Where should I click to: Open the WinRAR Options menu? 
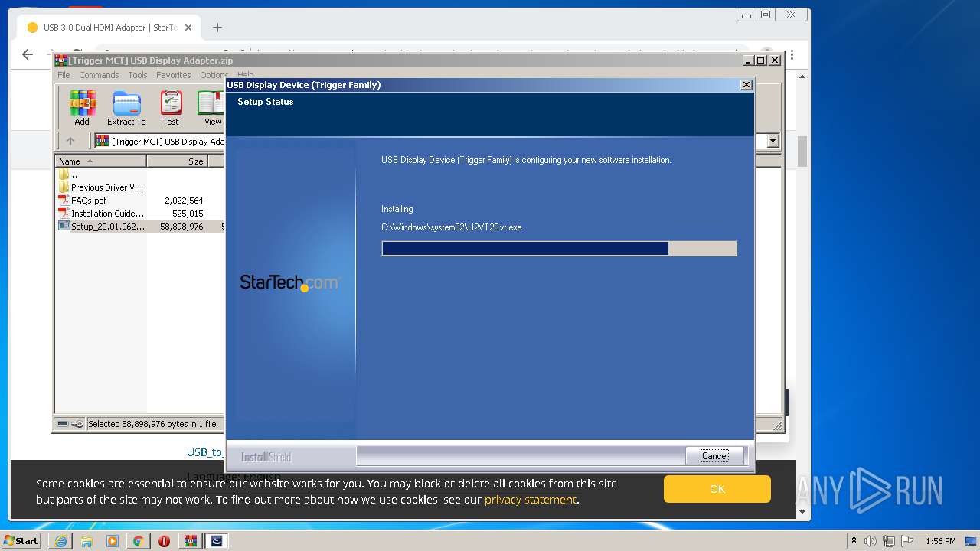(x=213, y=75)
